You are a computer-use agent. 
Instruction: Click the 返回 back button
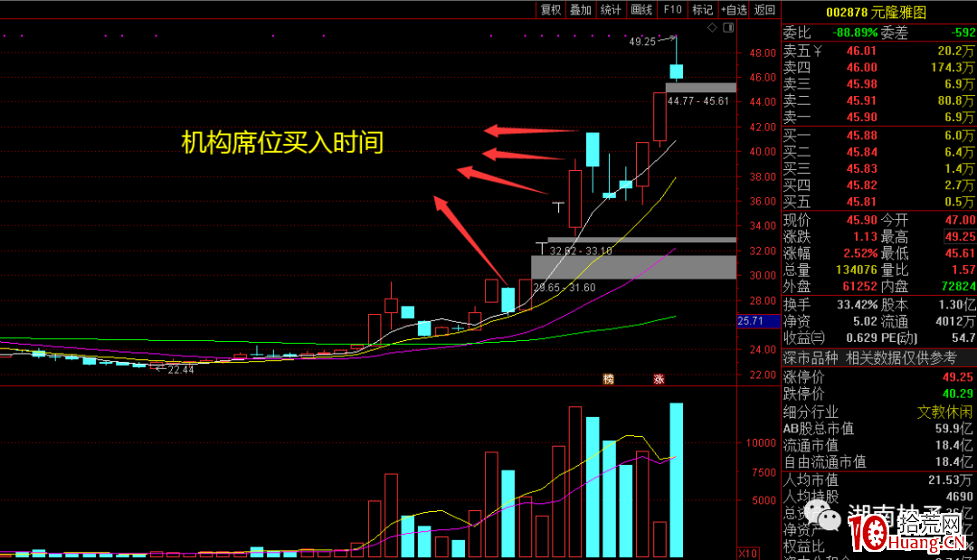click(764, 9)
